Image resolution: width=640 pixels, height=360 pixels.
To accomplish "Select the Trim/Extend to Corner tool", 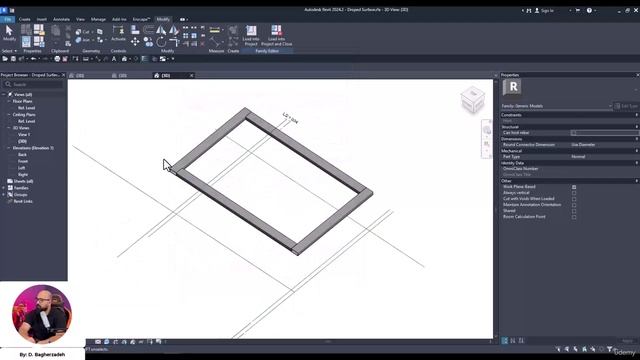I will click(x=174, y=42).
